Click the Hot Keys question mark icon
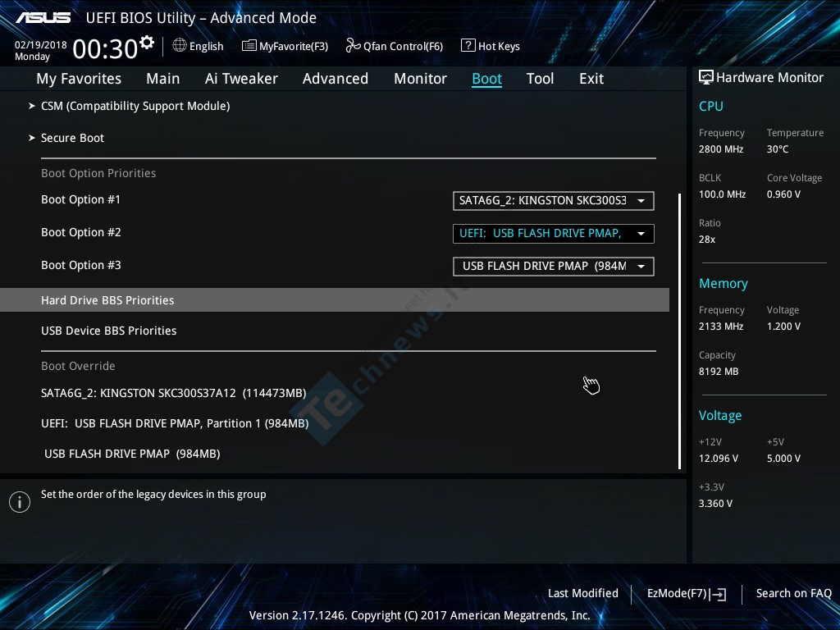 point(468,46)
